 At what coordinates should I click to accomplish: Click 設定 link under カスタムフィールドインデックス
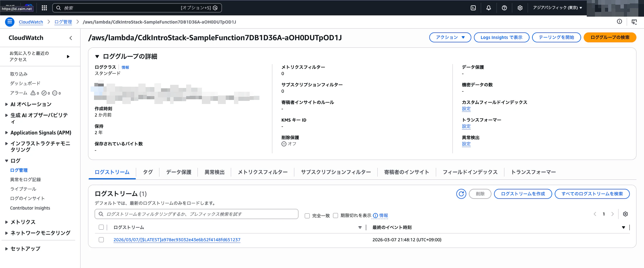tap(466, 109)
